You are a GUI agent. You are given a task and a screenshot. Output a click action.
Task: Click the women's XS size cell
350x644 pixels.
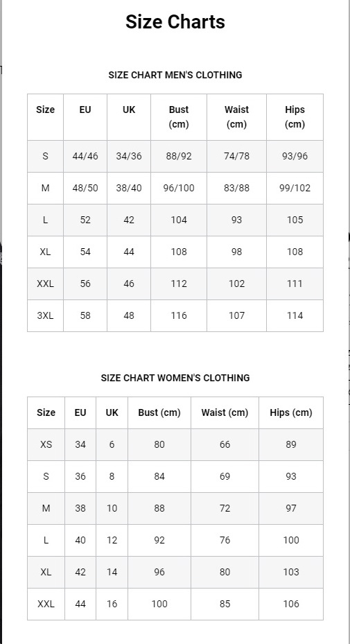[46, 444]
